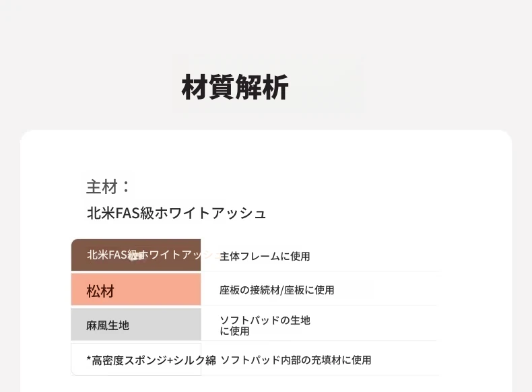Click the シルク綿 text
Screen dimensions: 532x392
pos(195,360)
